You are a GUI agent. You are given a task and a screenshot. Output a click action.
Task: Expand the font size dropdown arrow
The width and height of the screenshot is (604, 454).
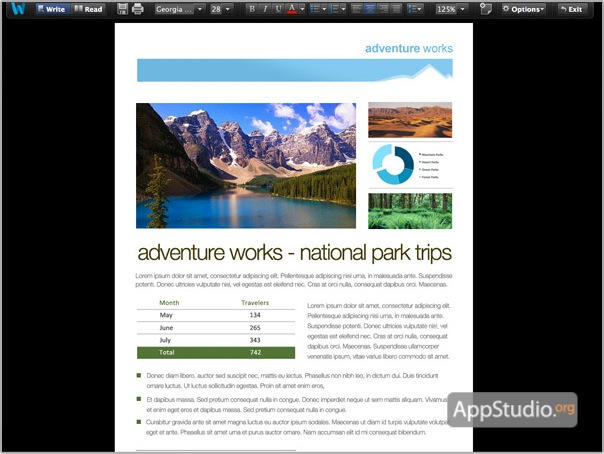click(x=228, y=9)
